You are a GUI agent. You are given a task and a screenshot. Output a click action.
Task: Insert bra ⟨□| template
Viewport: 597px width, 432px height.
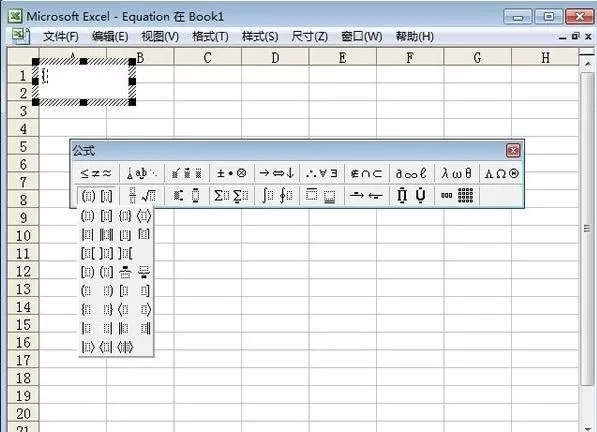[106, 347]
